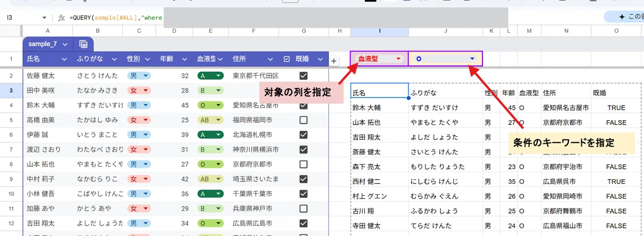Image resolution: width=644 pixels, height=236 pixels.
Task: Click 愛知県岡崎市 address cell
Action: pos(566,196)
